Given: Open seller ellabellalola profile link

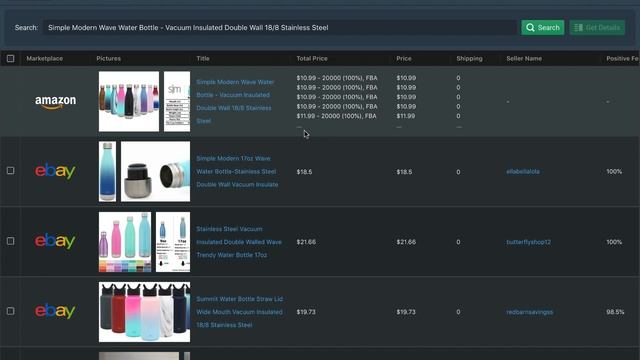Looking at the screenshot, I should 523,171.
